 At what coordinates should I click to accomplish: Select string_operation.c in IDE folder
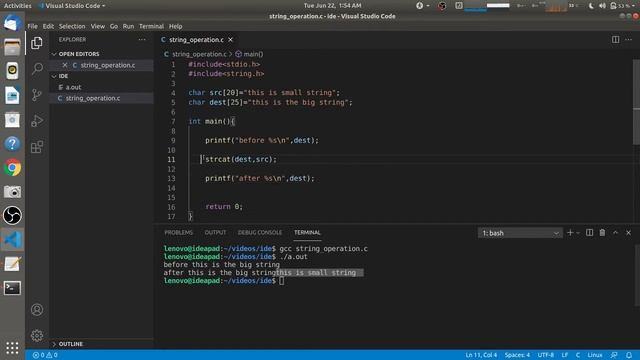tap(93, 98)
